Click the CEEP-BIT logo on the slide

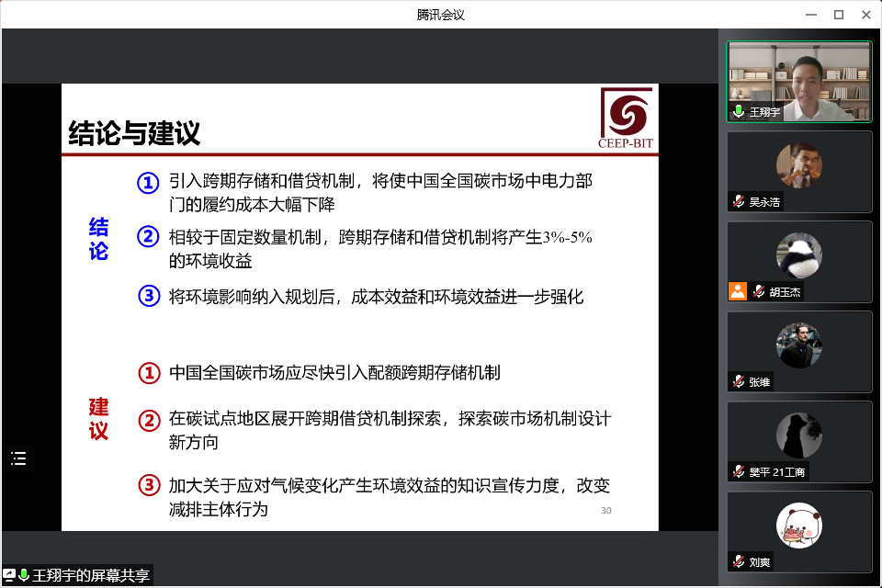625,117
